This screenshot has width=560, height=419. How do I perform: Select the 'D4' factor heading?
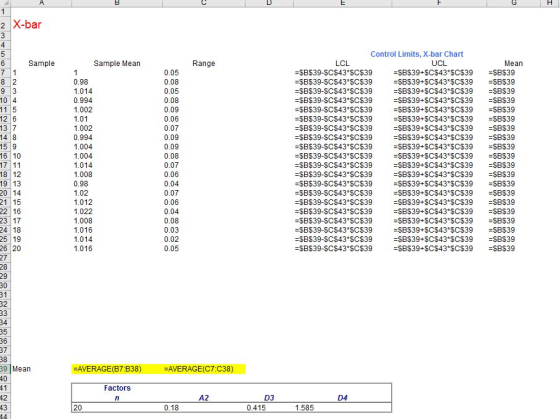click(342, 398)
